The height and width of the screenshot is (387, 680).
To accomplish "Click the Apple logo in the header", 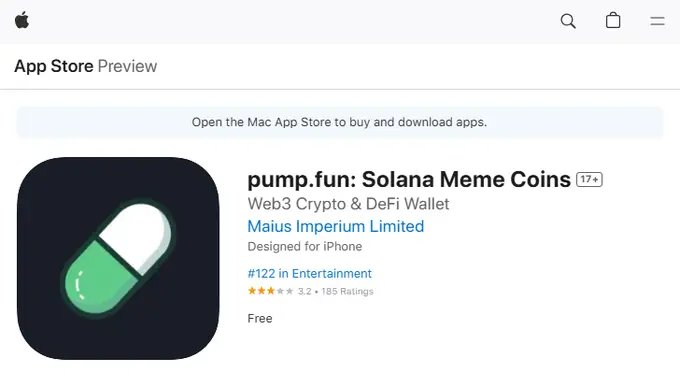I will 22,20.
